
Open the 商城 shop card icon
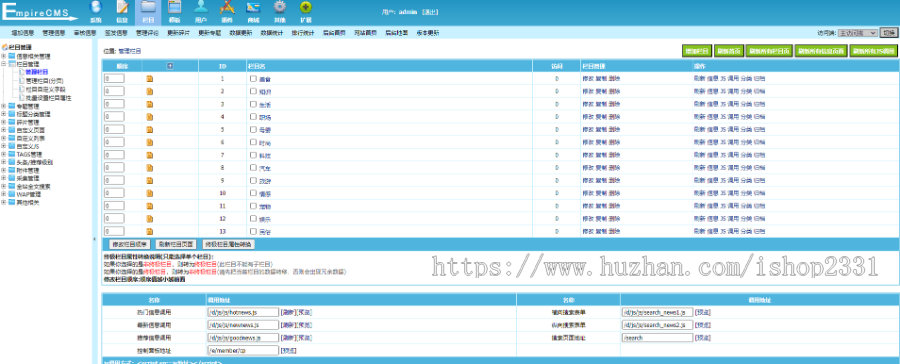(253, 7)
